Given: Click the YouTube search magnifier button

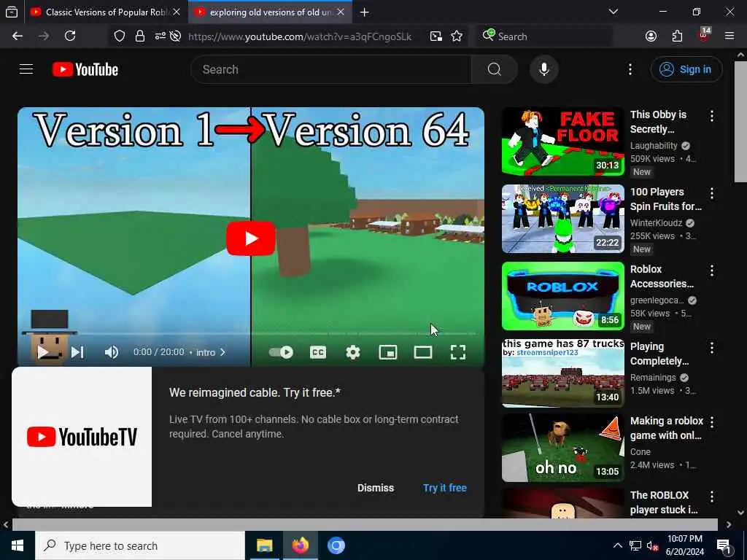Looking at the screenshot, I should [x=494, y=69].
